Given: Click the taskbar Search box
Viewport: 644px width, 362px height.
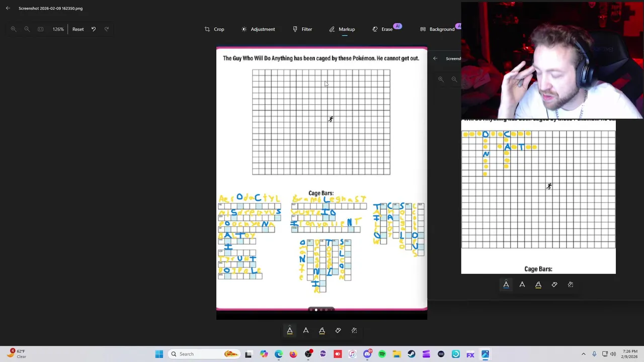Looking at the screenshot, I should pos(205,354).
